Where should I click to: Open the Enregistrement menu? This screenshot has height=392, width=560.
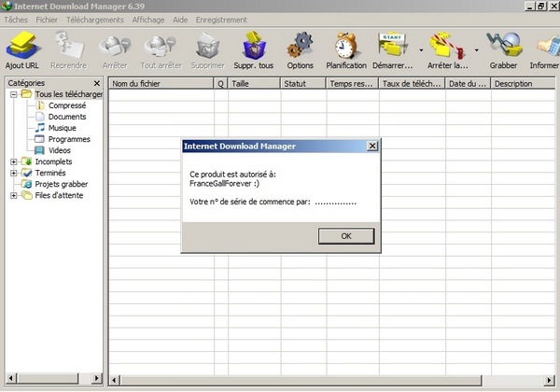(221, 20)
